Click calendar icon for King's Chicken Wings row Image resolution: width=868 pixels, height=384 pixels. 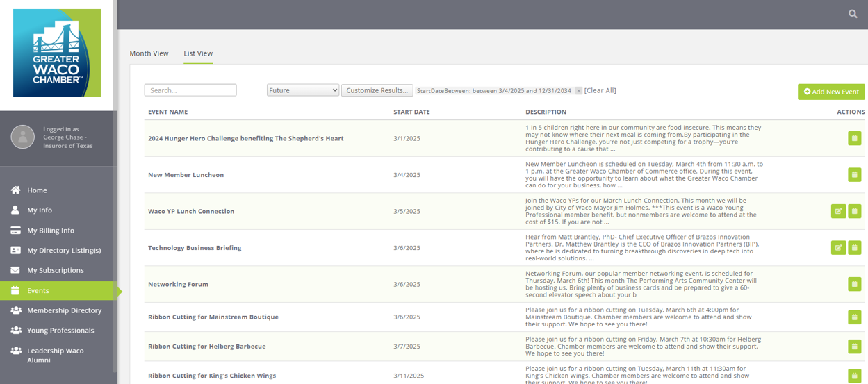click(855, 376)
